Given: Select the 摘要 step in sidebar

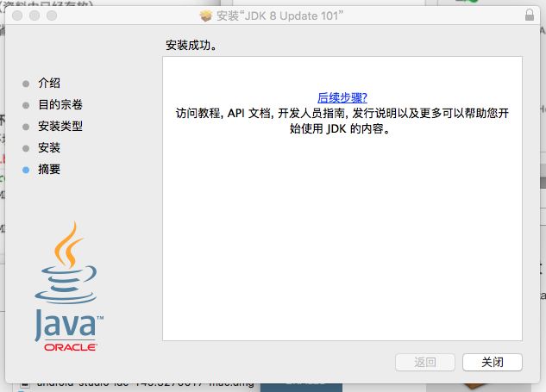Looking at the screenshot, I should coord(49,169).
